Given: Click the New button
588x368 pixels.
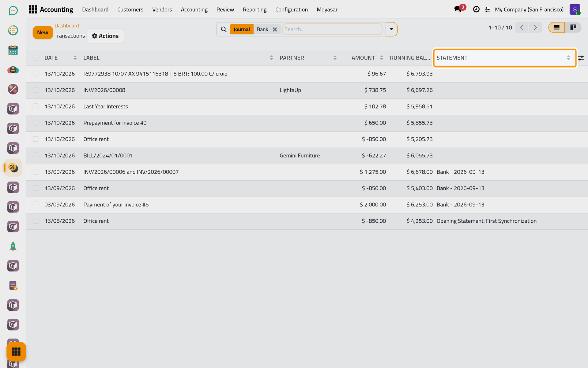Looking at the screenshot, I should coord(43,33).
